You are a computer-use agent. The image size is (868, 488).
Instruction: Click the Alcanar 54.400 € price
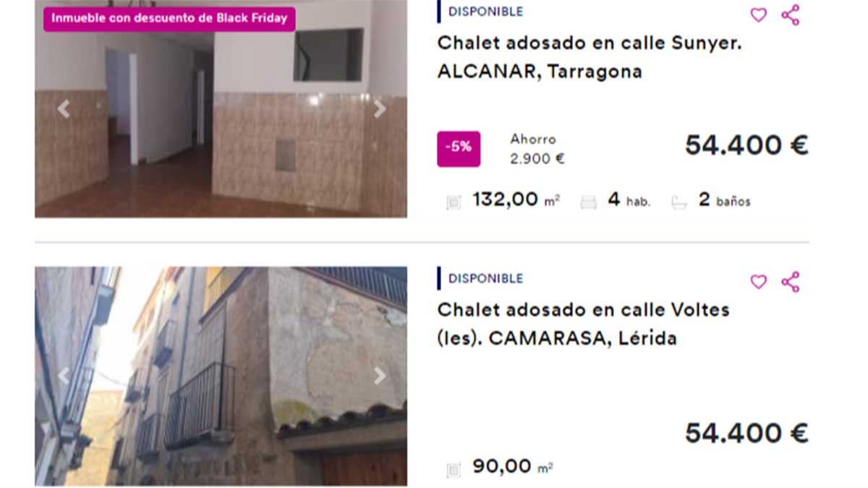click(746, 145)
